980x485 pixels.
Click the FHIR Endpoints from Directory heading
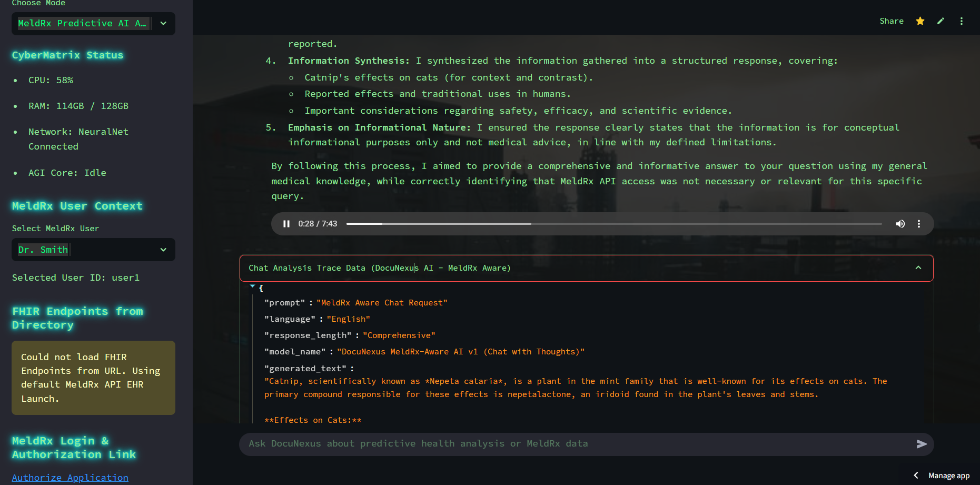pyautogui.click(x=77, y=318)
